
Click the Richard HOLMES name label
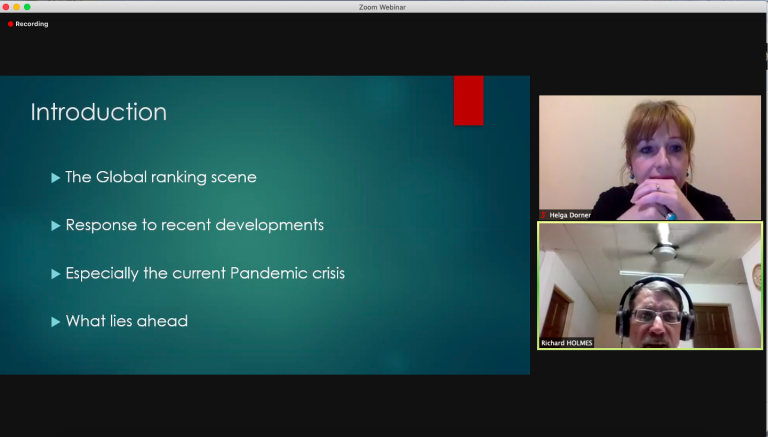567,343
